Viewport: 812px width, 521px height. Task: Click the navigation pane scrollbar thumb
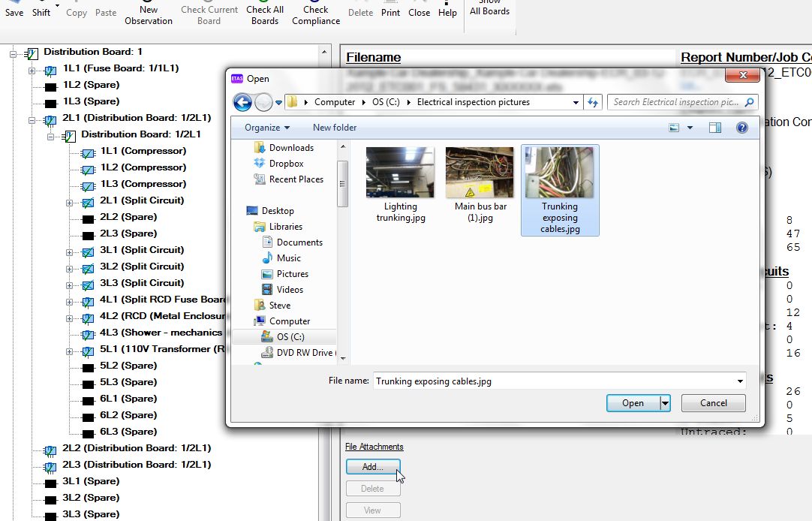pyautogui.click(x=342, y=183)
